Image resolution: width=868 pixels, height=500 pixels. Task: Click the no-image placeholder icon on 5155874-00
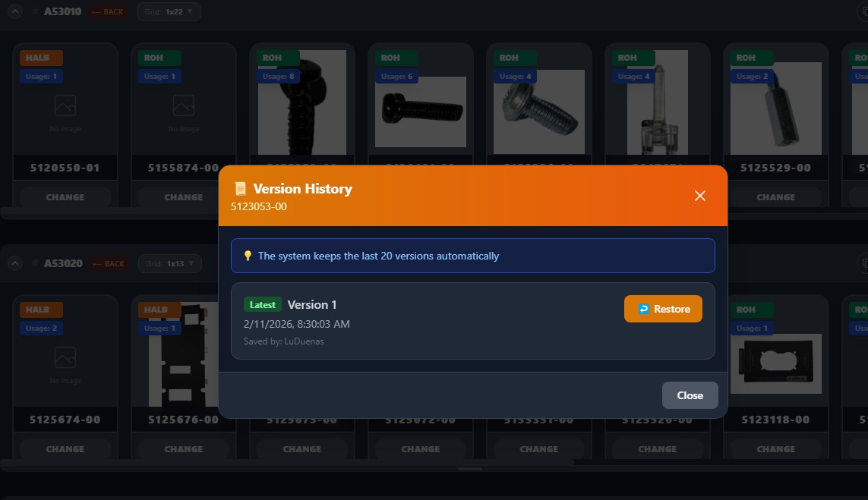tap(184, 105)
